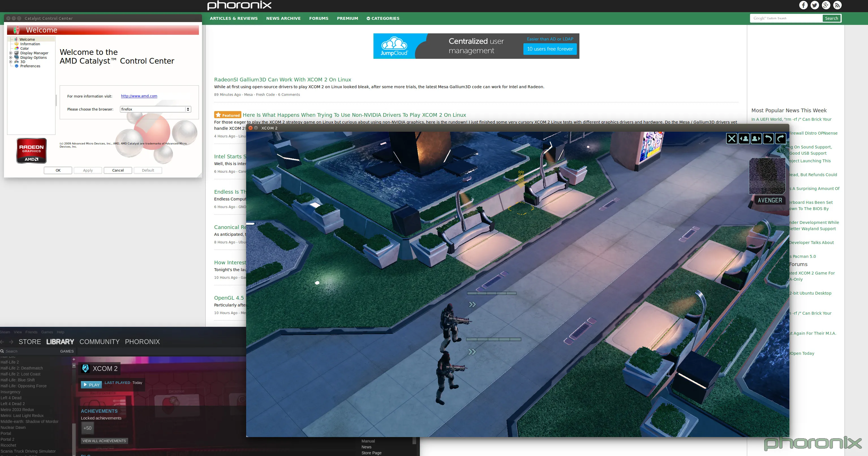Open Articles & Reviews on Phoronix
Screen dimensions: 868x456
233,19
